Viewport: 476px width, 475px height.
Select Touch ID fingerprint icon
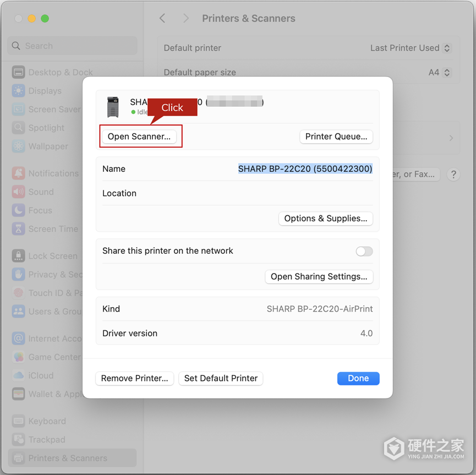pyautogui.click(x=19, y=293)
